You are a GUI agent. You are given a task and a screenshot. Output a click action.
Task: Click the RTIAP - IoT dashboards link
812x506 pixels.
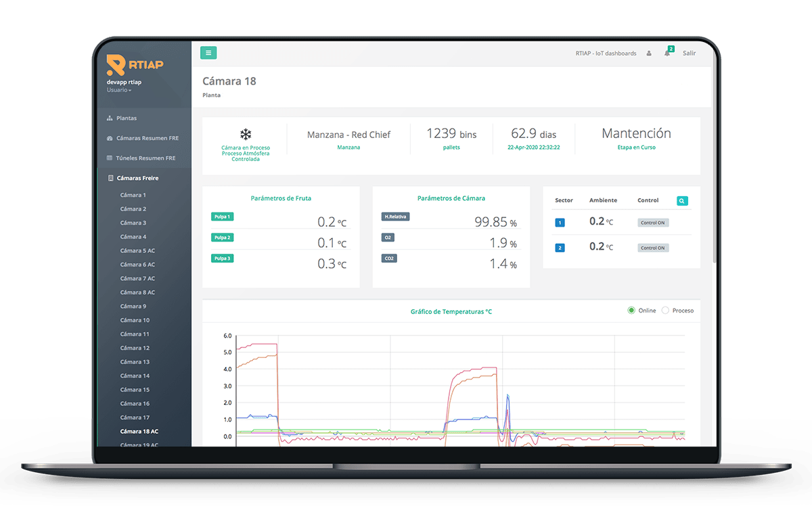coord(606,53)
